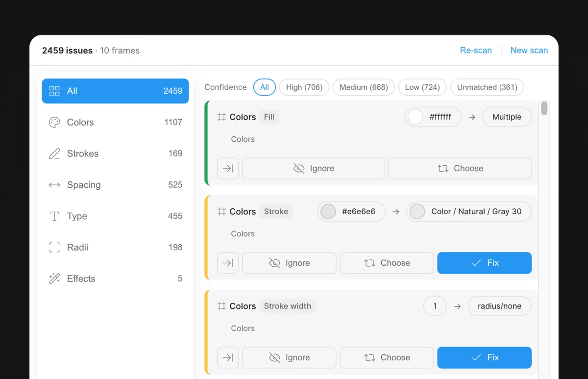Fix the Stroke #e6e6e6 issue
Image resolution: width=588 pixels, height=379 pixels.
pos(485,263)
